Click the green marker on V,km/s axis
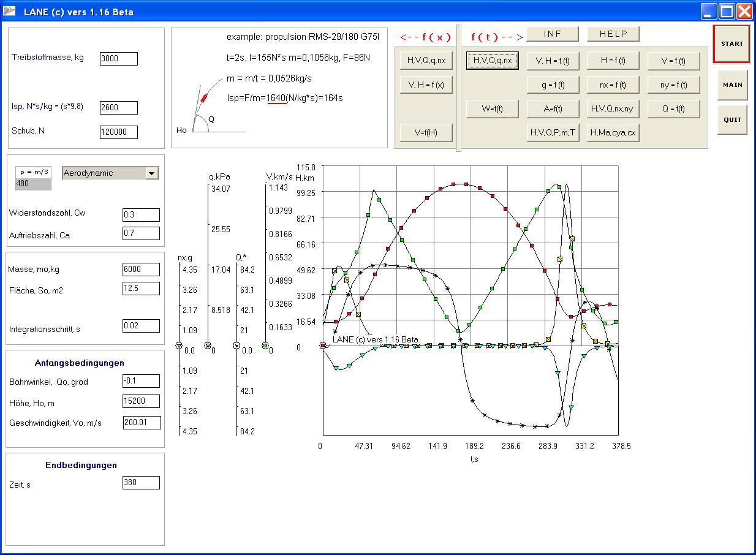Image resolution: width=756 pixels, height=555 pixels. (265, 346)
